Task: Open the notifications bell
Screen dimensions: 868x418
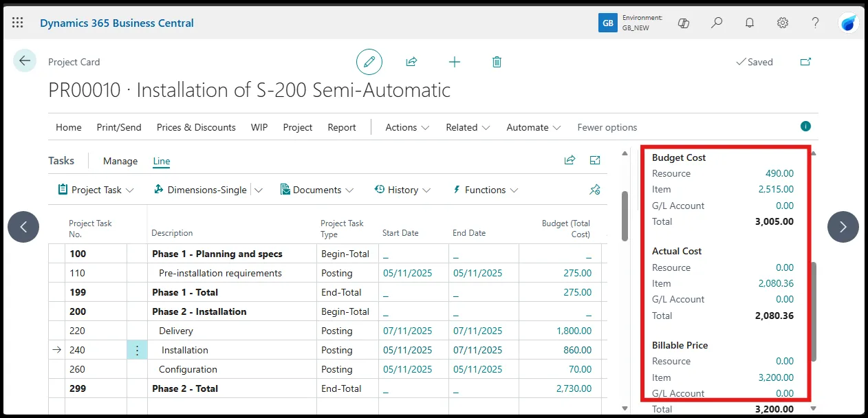Action: coord(750,23)
